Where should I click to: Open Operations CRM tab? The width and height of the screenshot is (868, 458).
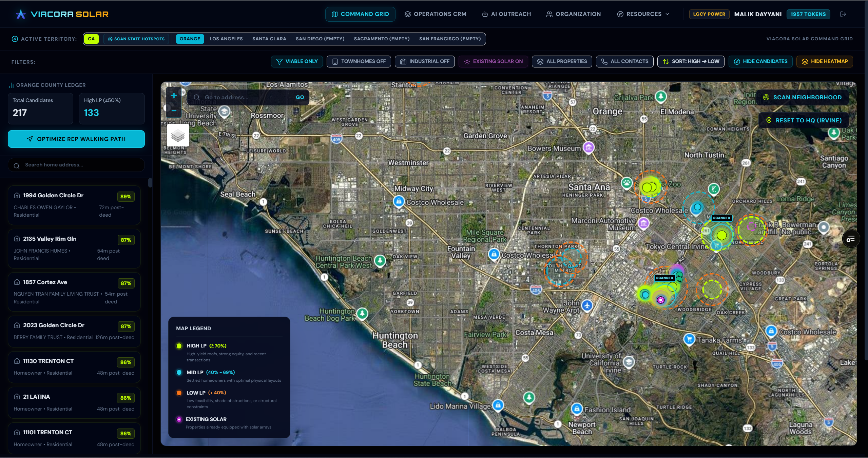click(435, 14)
